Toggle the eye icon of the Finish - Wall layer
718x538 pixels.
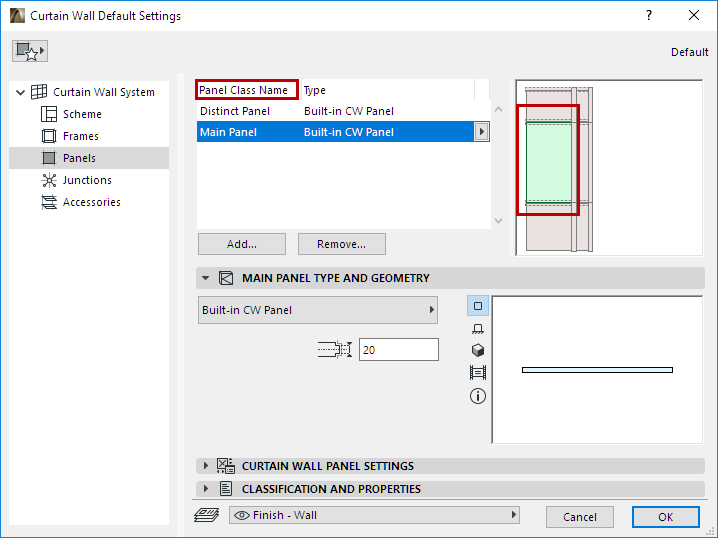(x=242, y=515)
